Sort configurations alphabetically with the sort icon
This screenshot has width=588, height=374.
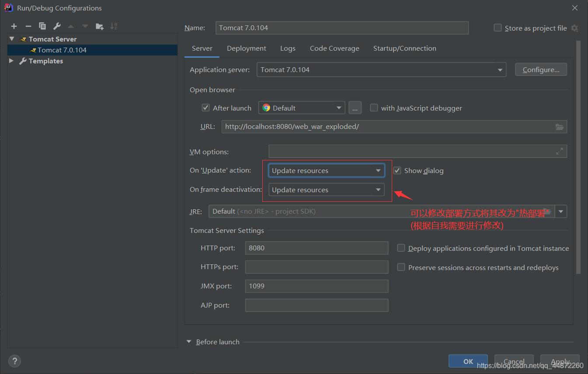tap(114, 26)
